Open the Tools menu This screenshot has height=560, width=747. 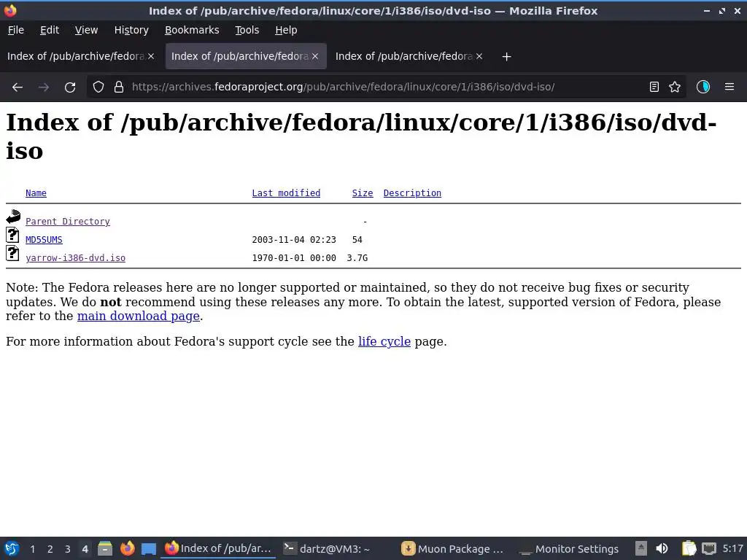(x=247, y=30)
